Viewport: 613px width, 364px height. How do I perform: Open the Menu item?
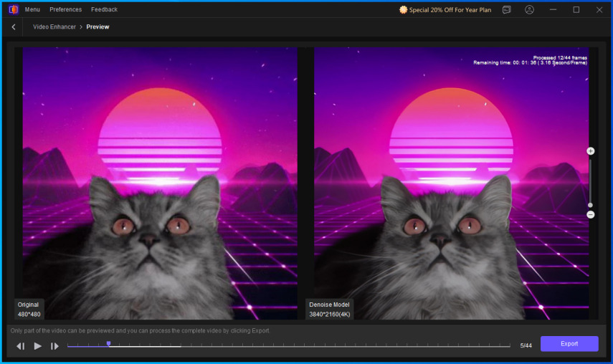tap(32, 9)
